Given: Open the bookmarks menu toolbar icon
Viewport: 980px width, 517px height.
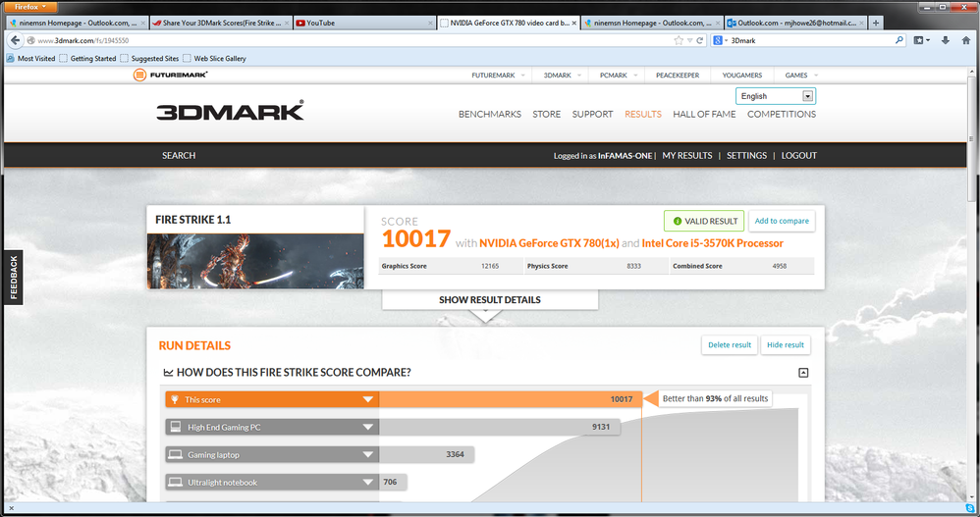Looking at the screenshot, I should [x=921, y=40].
